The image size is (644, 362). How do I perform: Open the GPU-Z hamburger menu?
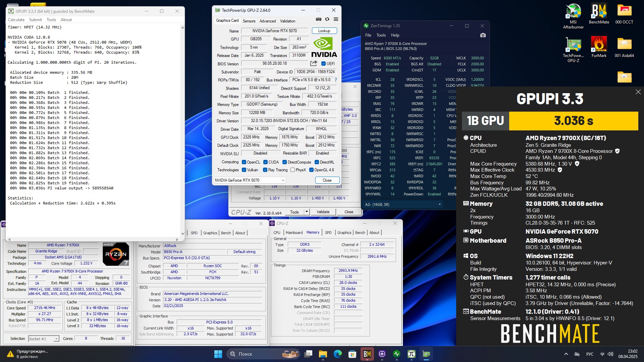click(x=336, y=19)
